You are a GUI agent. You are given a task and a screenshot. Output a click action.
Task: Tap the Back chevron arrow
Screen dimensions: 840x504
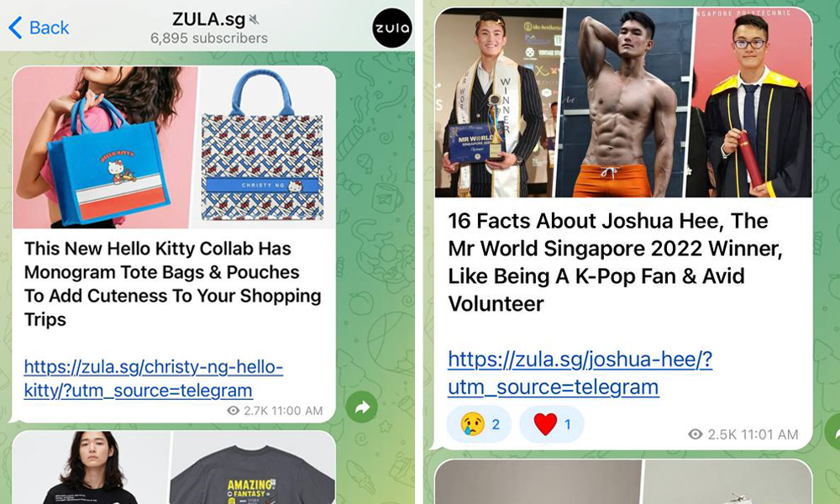pos(15,28)
